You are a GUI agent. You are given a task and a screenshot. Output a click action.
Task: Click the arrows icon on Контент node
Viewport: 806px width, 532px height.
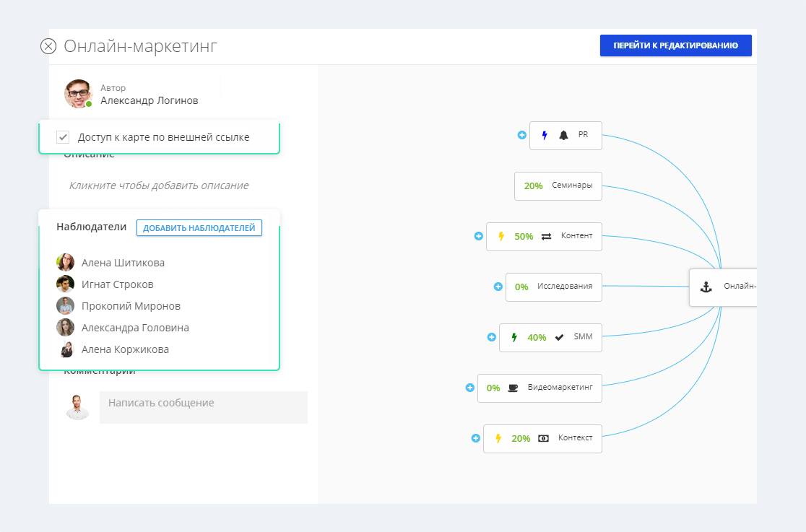coord(546,236)
